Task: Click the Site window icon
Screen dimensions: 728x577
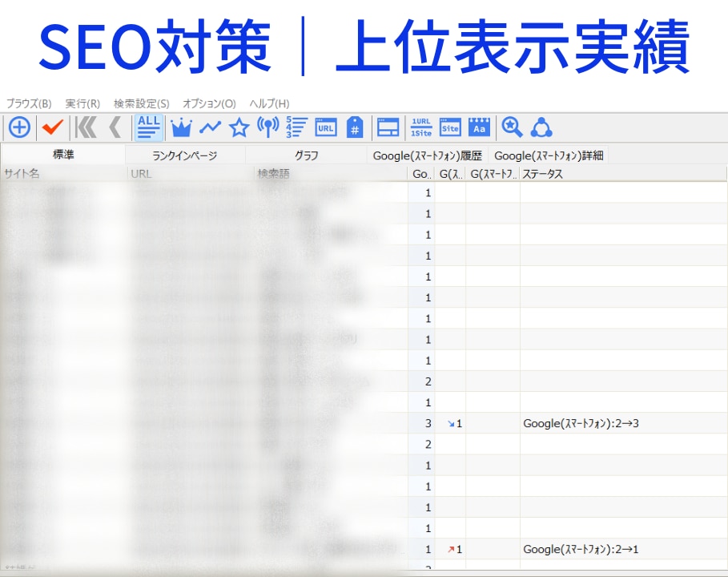Action: coord(450,127)
